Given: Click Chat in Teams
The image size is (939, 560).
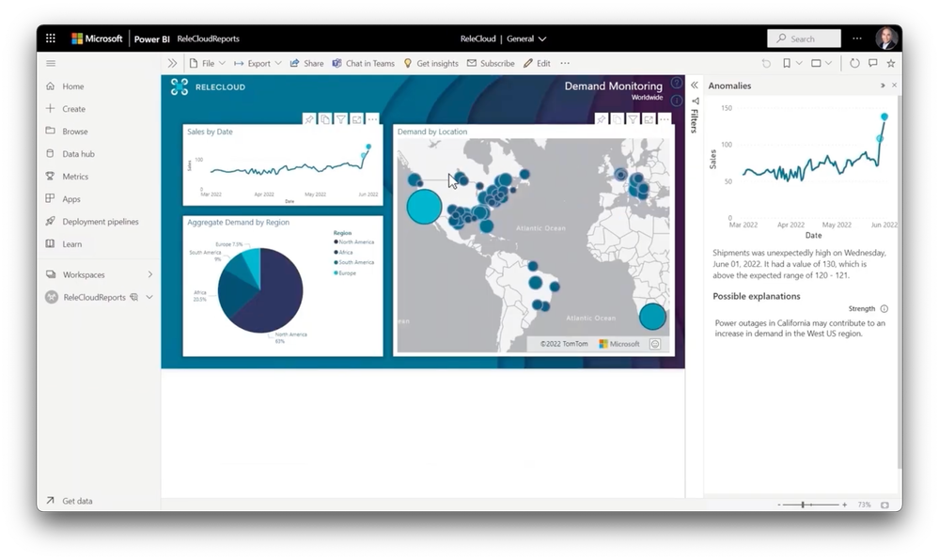Looking at the screenshot, I should [x=364, y=63].
